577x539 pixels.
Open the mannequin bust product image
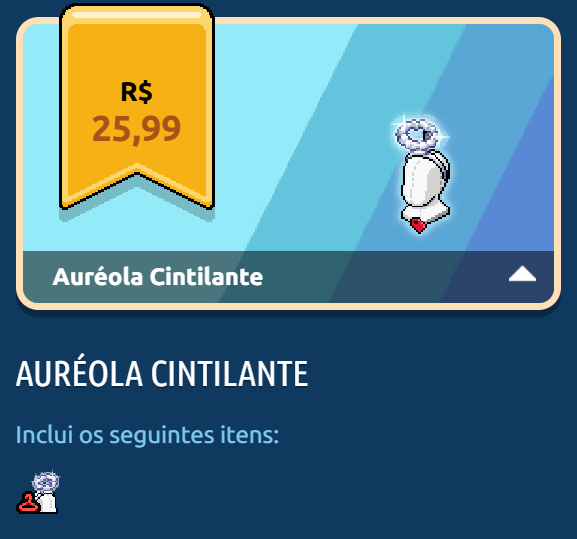(422, 174)
